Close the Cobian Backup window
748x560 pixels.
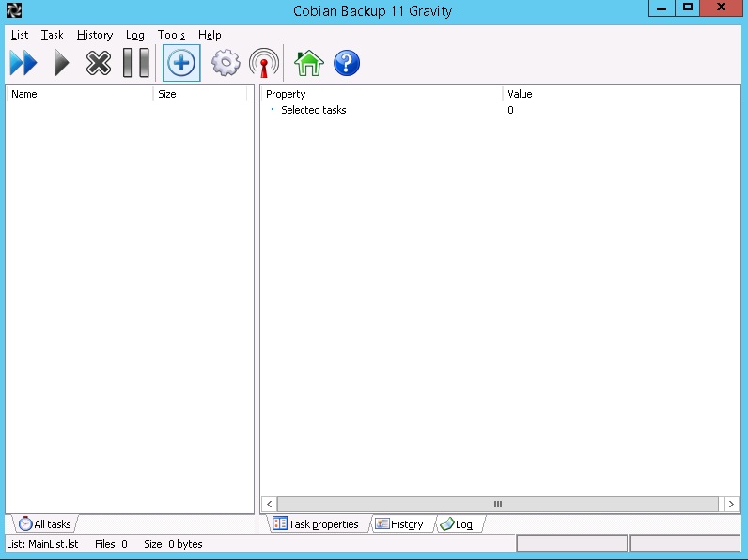click(x=721, y=8)
